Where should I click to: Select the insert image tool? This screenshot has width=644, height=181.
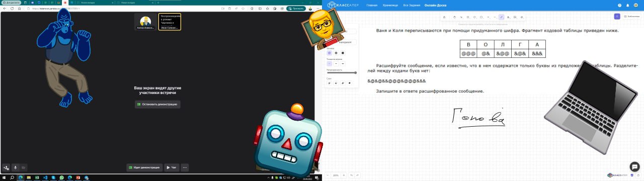(515, 17)
